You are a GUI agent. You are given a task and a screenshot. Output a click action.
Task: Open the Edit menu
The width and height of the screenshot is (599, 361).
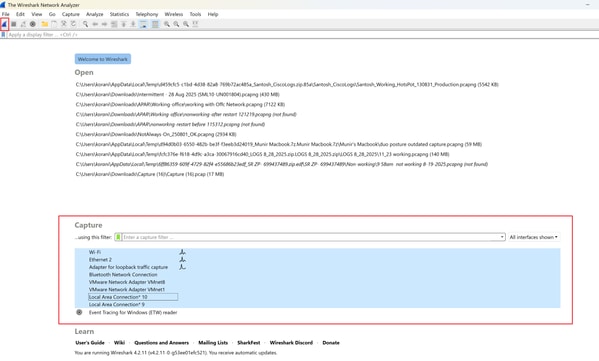coord(20,14)
